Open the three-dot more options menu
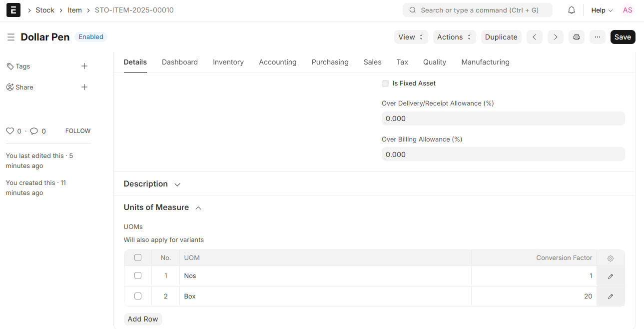Viewport: 644px width, 329px height. [597, 37]
